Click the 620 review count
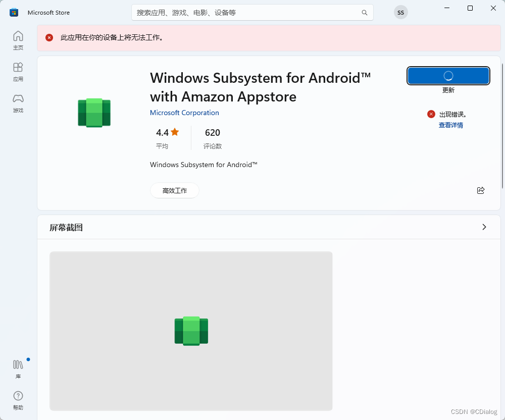 [x=213, y=133]
